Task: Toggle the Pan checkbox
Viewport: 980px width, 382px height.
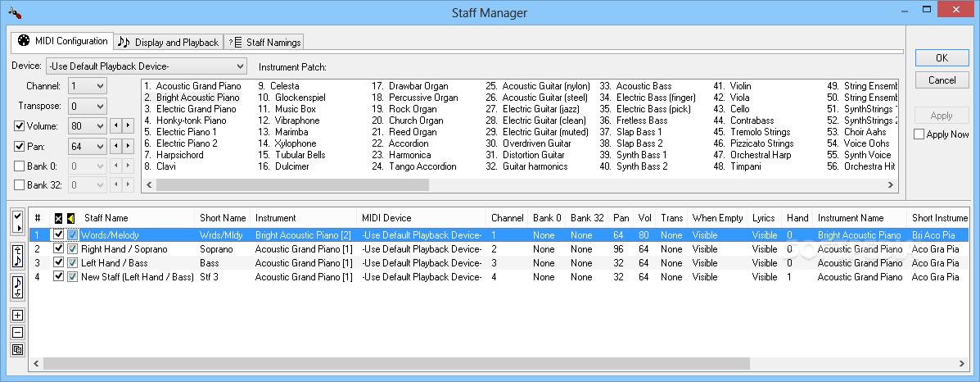Action: (x=20, y=147)
